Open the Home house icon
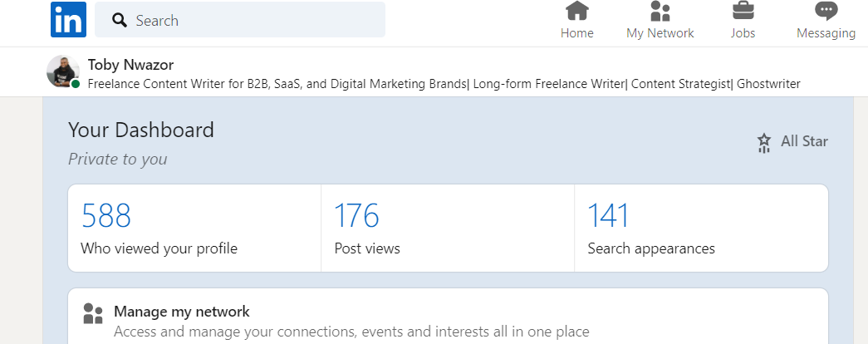868x344 pixels. (x=576, y=12)
